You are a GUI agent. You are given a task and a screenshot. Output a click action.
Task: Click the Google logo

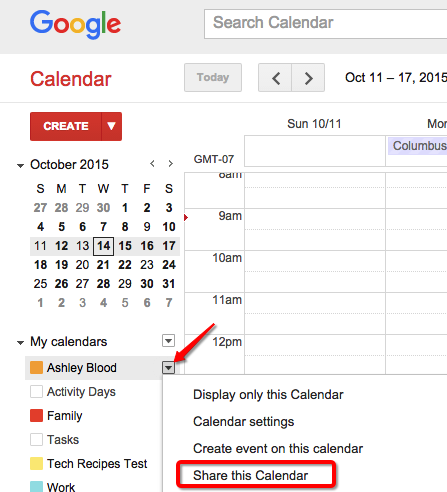pos(76,24)
